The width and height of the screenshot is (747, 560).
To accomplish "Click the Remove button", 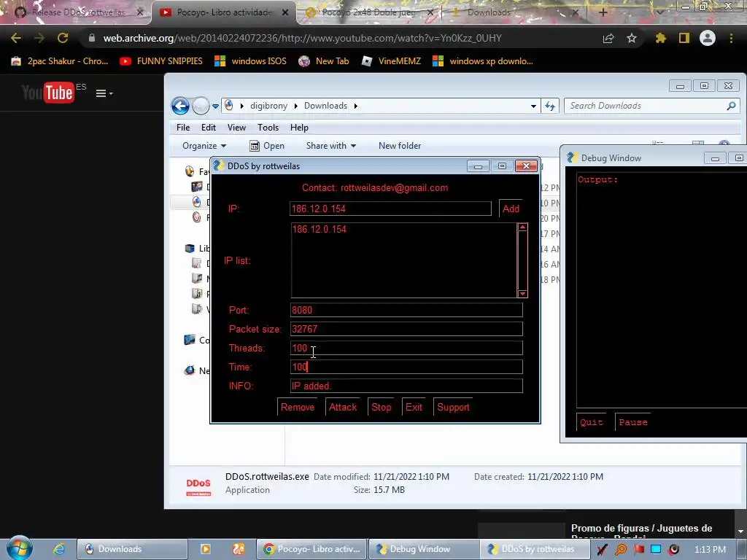I will (x=298, y=407).
